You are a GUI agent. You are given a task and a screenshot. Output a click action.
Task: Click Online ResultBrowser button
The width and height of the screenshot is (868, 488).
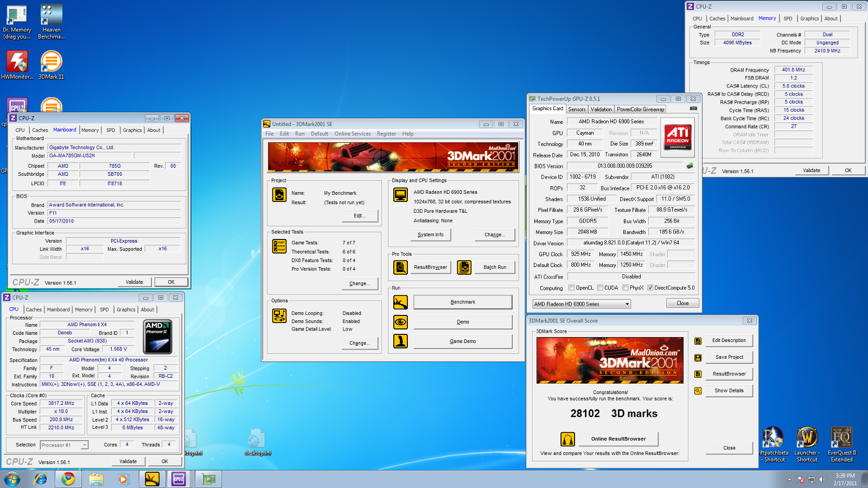618,439
